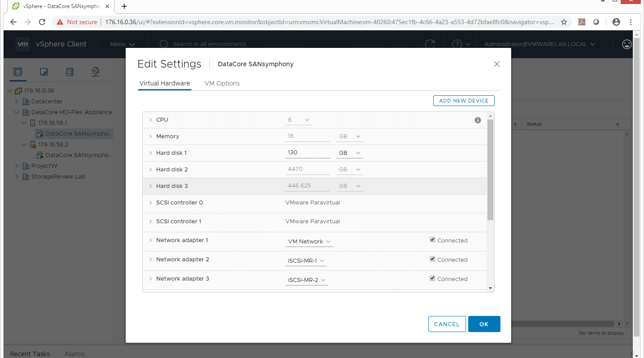Open Chrome three-dot menu
644x358 pixels.
(x=631, y=22)
